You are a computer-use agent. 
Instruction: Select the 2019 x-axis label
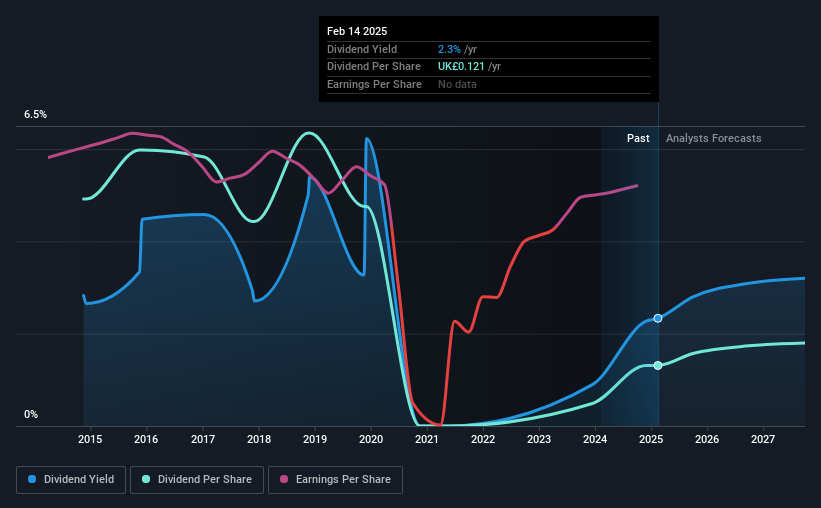click(x=315, y=439)
